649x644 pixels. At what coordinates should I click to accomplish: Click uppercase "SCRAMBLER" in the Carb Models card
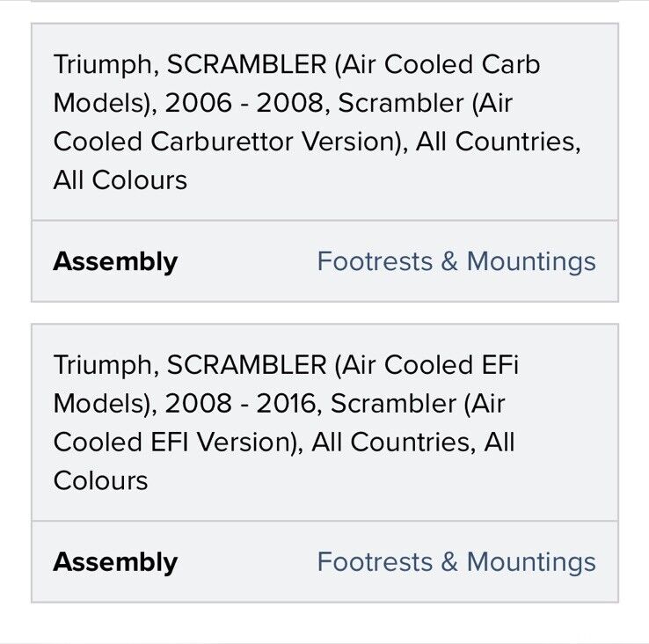click(x=247, y=64)
